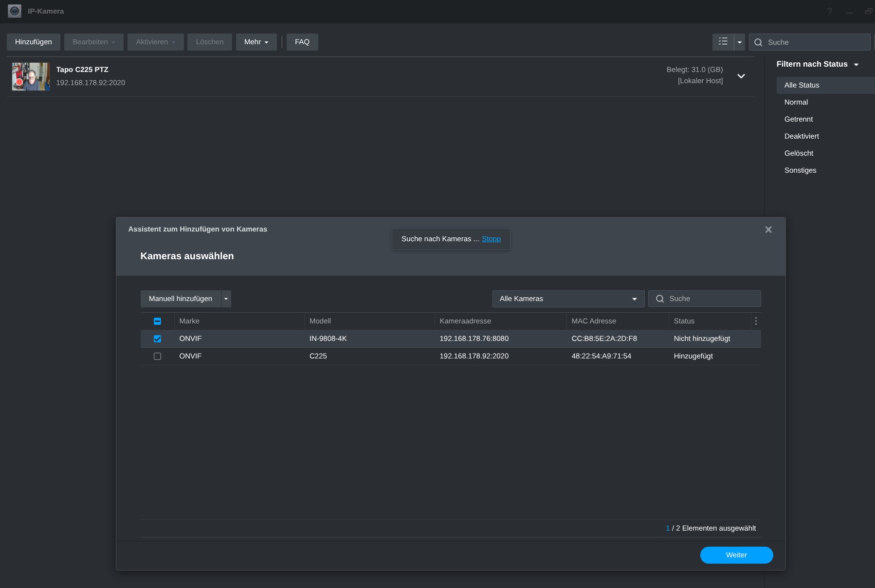
Task: Uncheck the IN-9808-4K camera checkbox
Action: [x=157, y=339]
